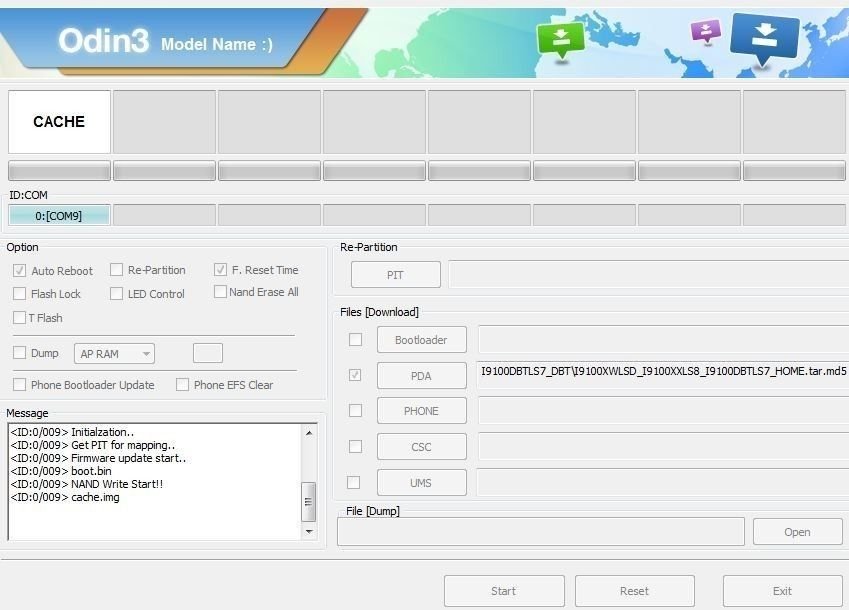Check the Phone EFS Clear option
Viewport: 849px width, 610px height.
182,384
